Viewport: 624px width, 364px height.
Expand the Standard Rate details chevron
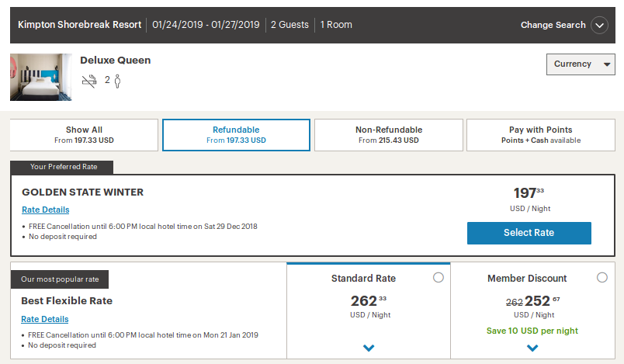[369, 348]
